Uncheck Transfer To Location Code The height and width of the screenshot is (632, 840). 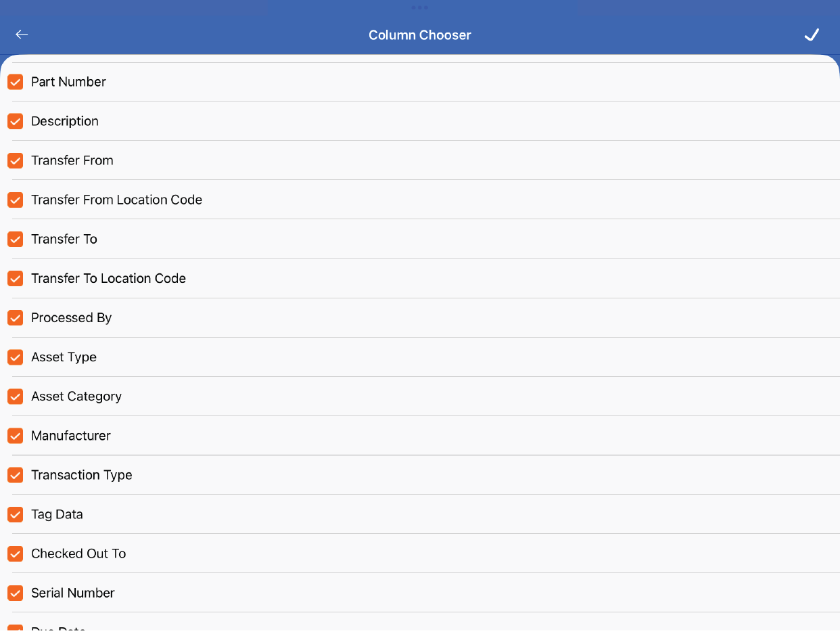point(15,278)
